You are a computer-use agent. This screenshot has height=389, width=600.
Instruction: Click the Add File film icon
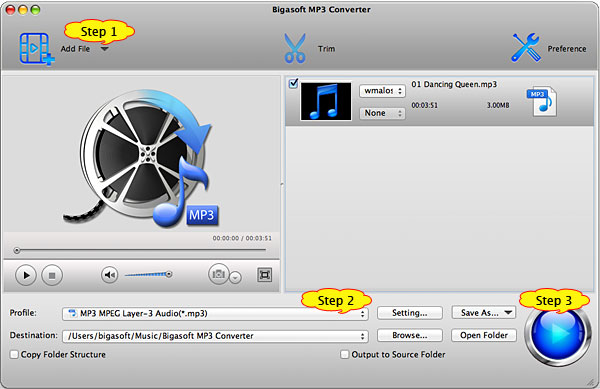click(36, 49)
